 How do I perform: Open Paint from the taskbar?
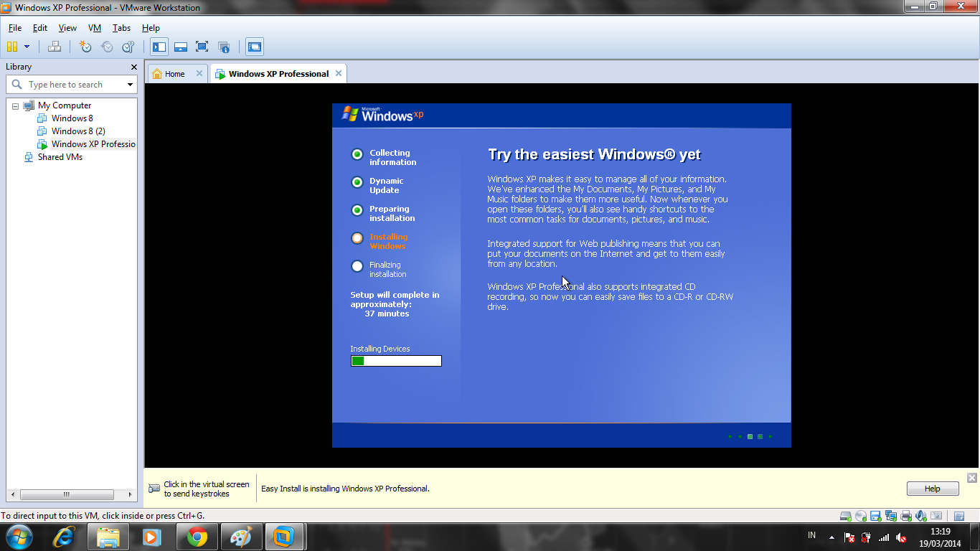point(242,537)
